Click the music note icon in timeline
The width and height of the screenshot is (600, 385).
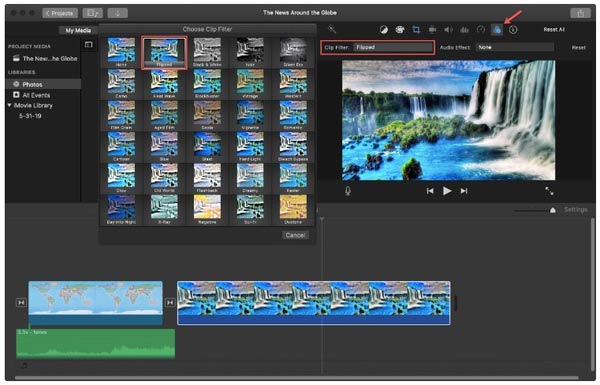point(24,365)
